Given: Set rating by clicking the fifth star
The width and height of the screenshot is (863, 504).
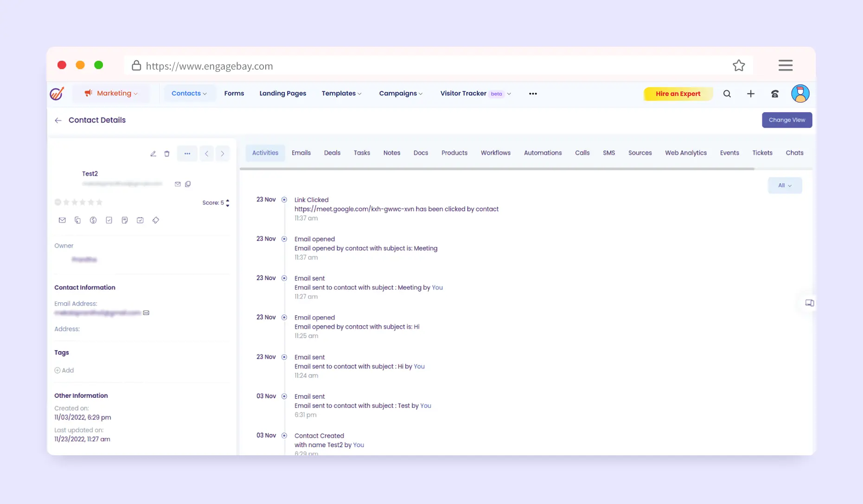Looking at the screenshot, I should click(x=99, y=202).
